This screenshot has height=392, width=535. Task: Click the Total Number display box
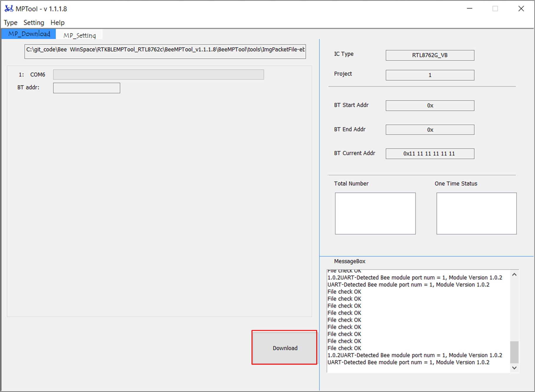(x=375, y=214)
